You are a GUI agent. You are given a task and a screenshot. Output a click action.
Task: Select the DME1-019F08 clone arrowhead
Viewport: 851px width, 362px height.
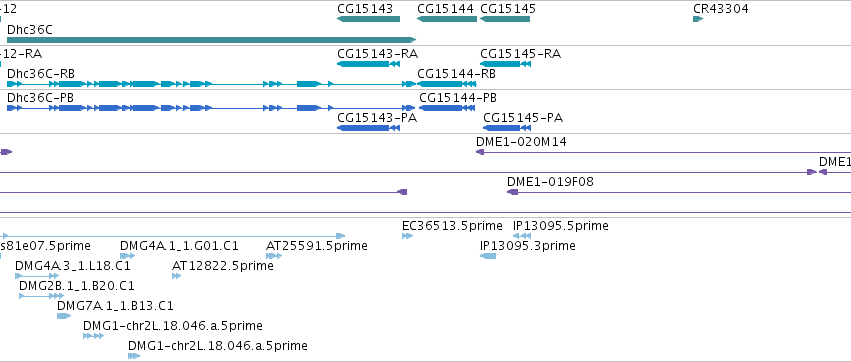click(512, 192)
